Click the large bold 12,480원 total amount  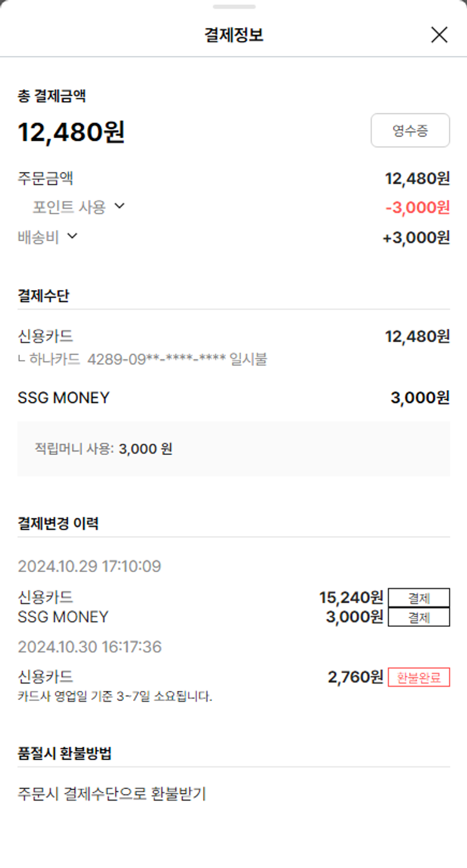pos(72,132)
